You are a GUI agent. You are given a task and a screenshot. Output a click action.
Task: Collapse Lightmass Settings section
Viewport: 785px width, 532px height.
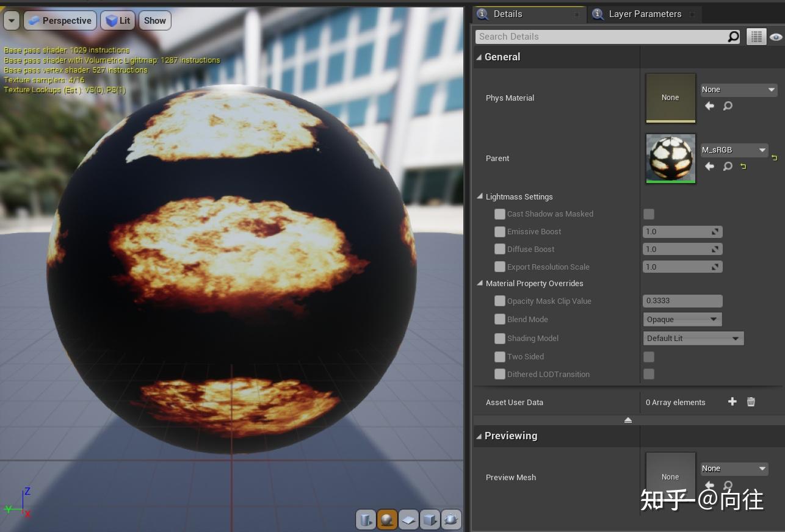click(480, 196)
